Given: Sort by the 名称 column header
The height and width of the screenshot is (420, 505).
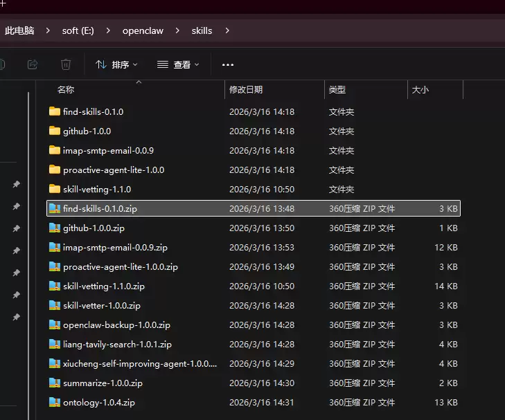Looking at the screenshot, I should pyautogui.click(x=66, y=90).
